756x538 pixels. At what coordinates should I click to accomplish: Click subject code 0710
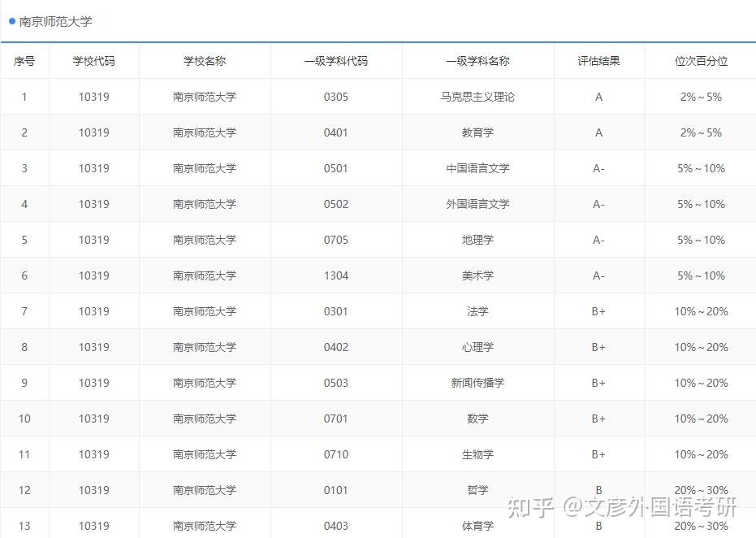pos(336,454)
